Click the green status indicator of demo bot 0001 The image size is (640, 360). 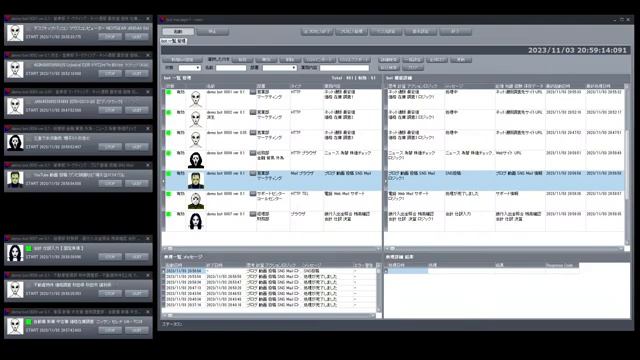point(169,92)
